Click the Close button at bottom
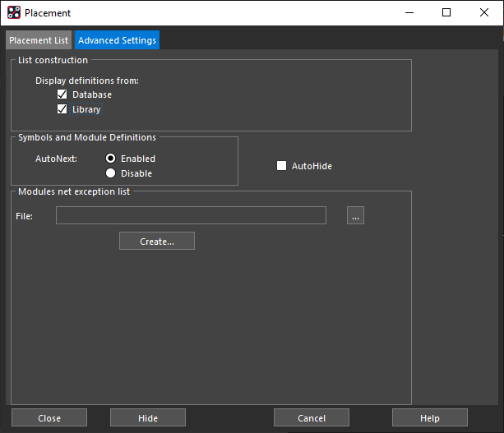The image size is (504, 433). tap(49, 417)
